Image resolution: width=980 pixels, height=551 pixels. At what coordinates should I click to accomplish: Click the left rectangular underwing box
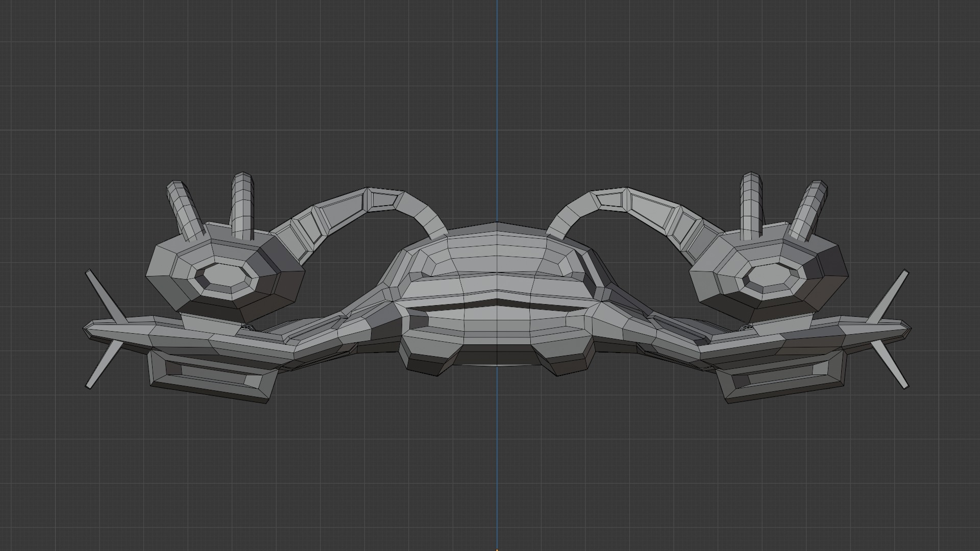212,376
